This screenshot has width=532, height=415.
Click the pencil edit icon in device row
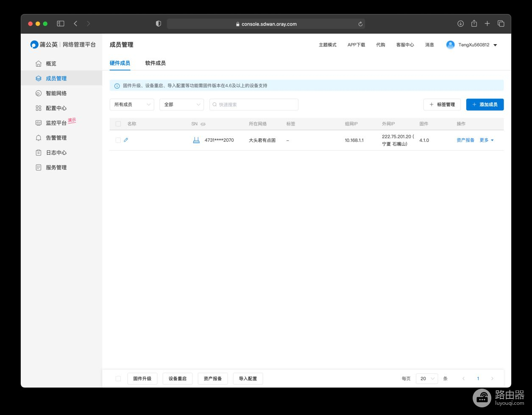(126, 140)
